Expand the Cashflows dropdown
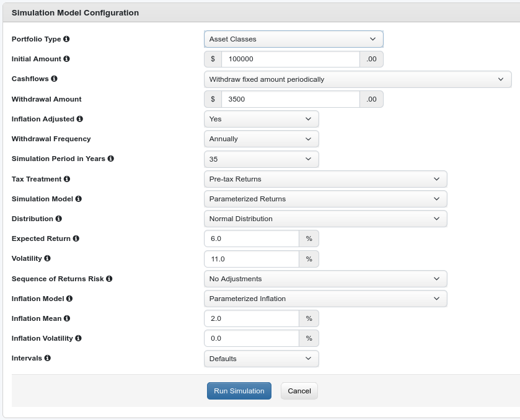 point(357,79)
